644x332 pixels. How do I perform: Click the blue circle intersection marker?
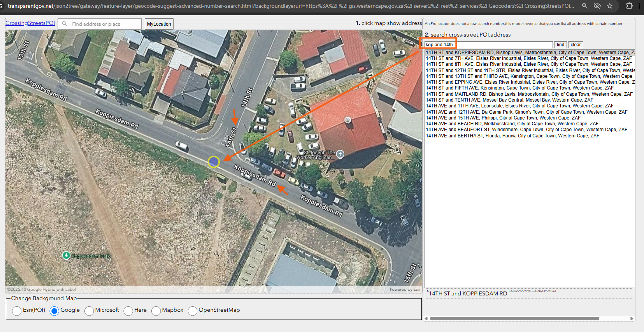(x=214, y=162)
